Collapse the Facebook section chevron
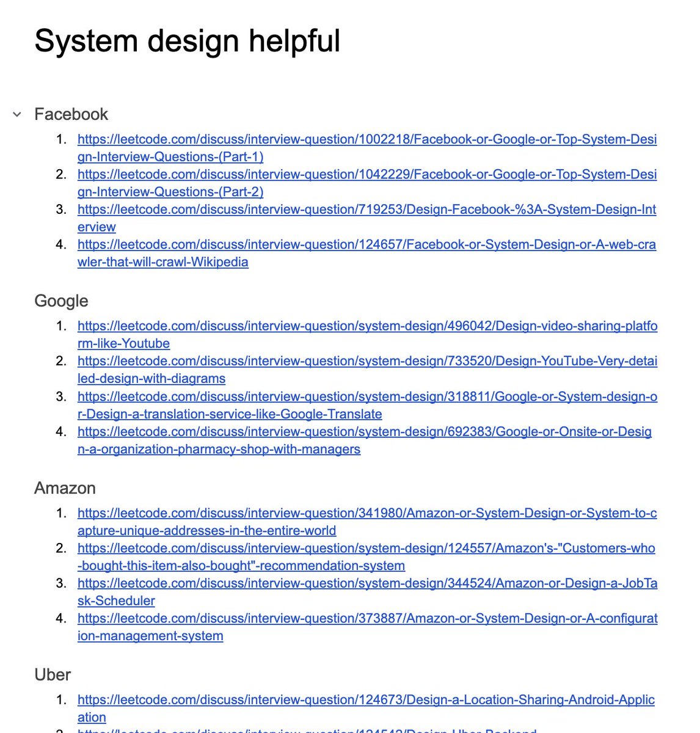 (17, 114)
